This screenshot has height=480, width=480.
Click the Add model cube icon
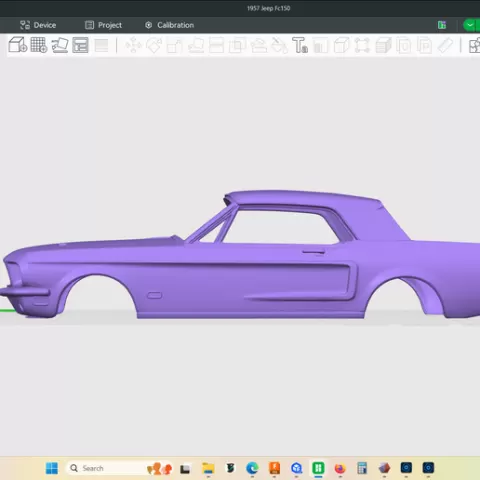(x=18, y=45)
